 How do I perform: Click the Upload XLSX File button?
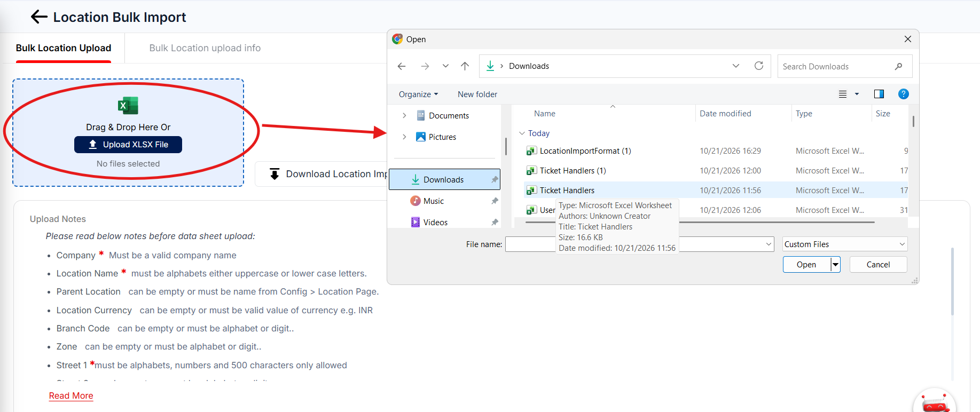(x=128, y=145)
